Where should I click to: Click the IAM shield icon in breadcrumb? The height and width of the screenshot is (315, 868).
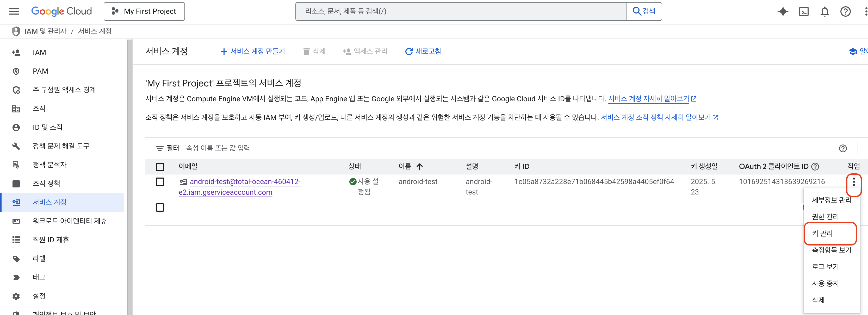[x=16, y=31]
